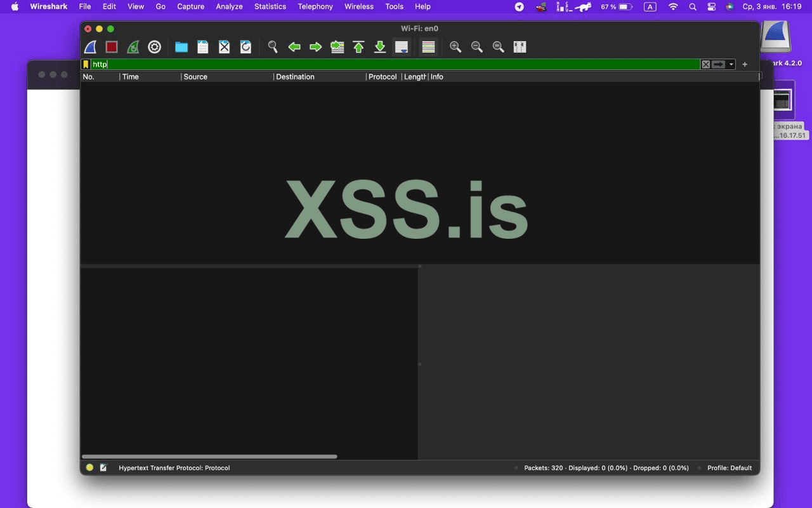Save the capture file from the toolbar

pyautogui.click(x=203, y=47)
